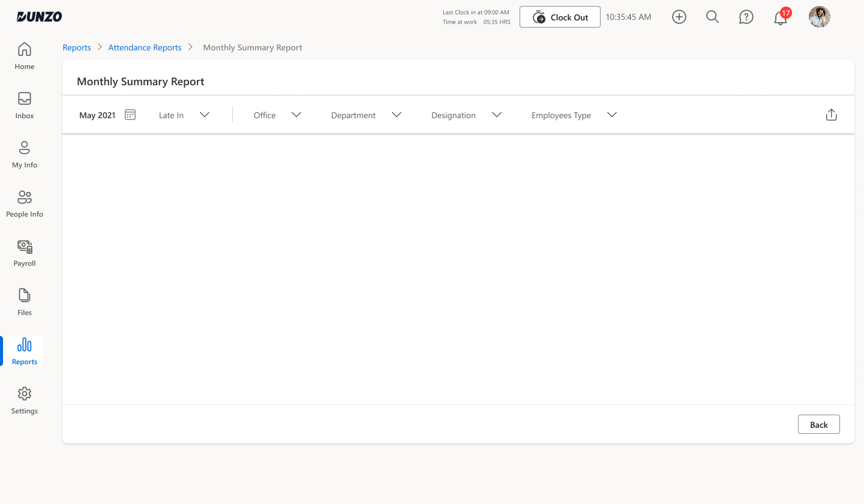
Task: Go to Payroll from sidebar
Action: (24, 253)
